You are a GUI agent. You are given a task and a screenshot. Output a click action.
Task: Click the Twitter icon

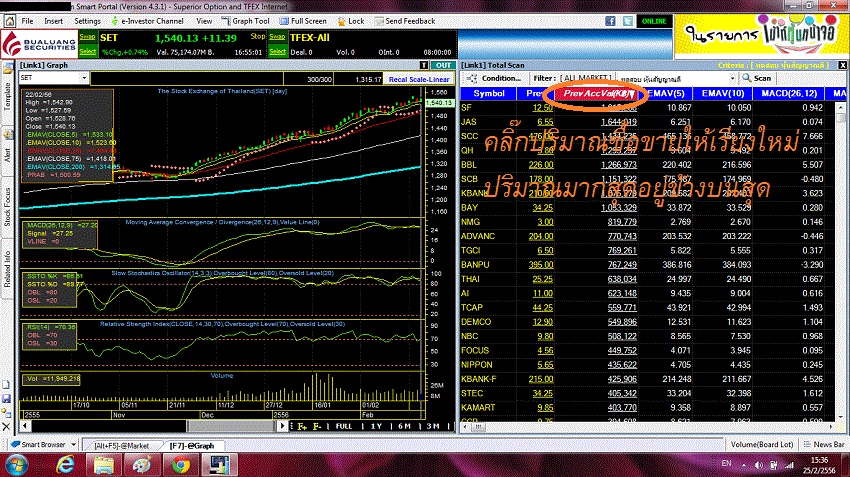click(x=628, y=21)
